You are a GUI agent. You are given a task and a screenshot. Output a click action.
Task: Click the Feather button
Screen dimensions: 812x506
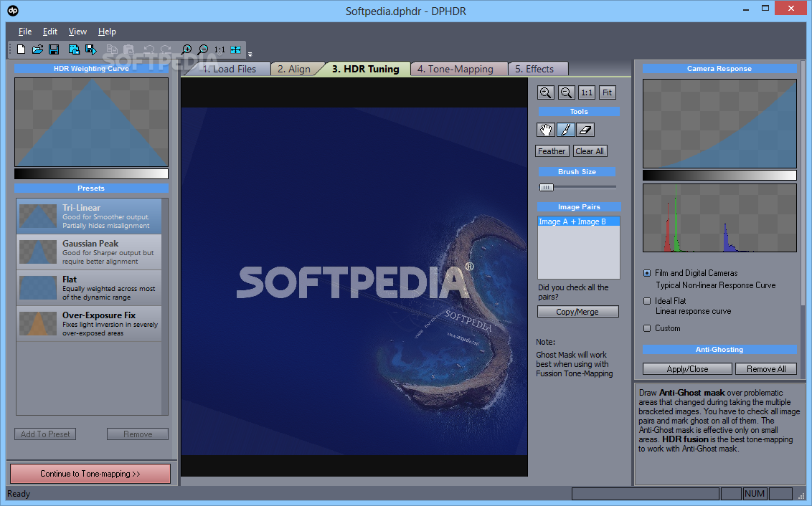pos(552,151)
